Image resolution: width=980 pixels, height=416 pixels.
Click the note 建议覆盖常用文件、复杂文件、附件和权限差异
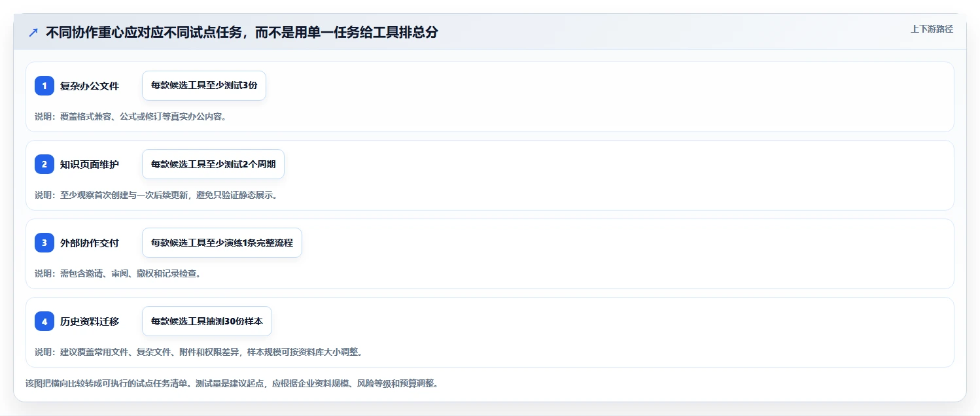[151, 352]
